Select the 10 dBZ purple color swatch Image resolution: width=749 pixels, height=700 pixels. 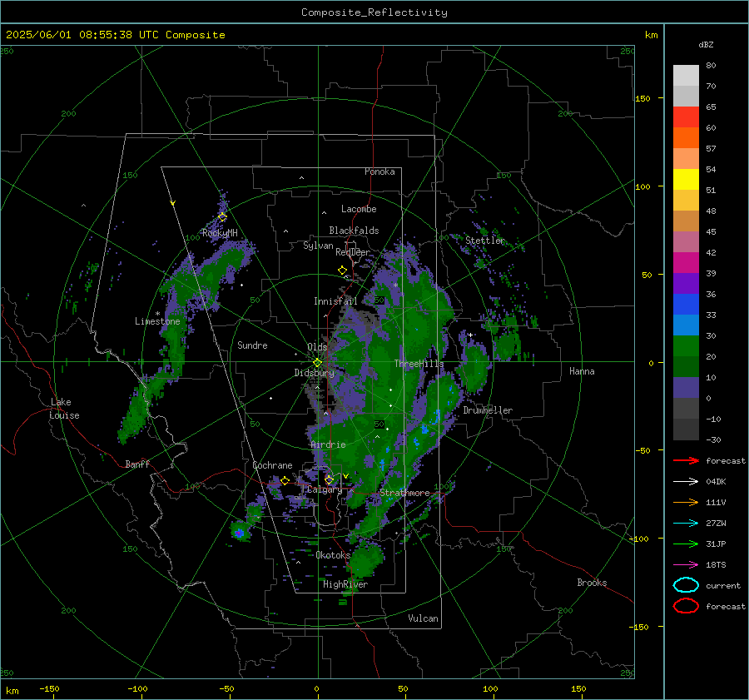(686, 388)
